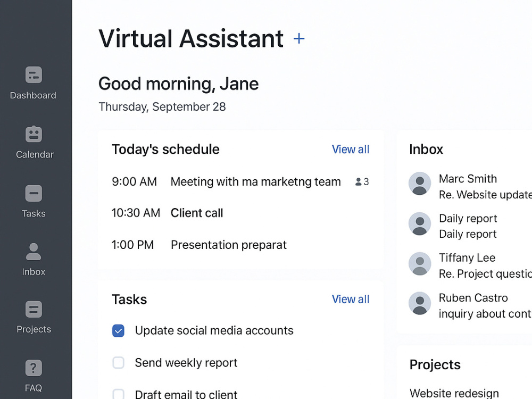Open the Dashboard sidebar icon
This screenshot has width=532, height=399.
click(34, 74)
